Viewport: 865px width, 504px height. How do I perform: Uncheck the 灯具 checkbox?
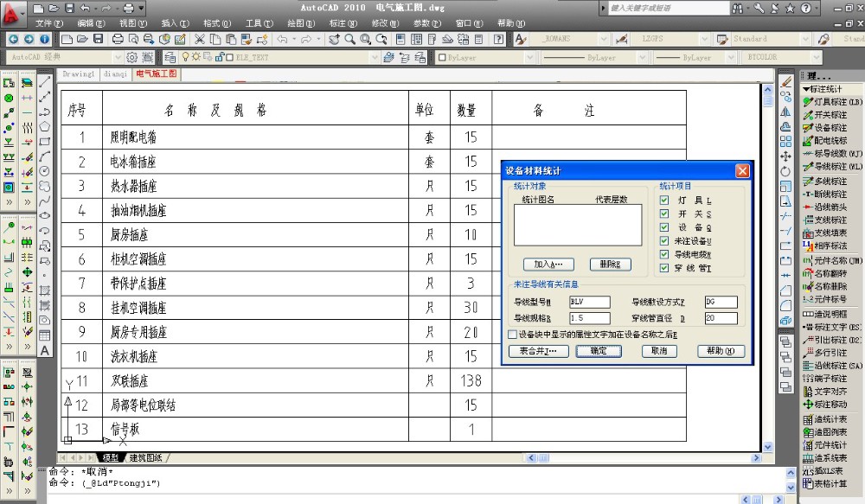[x=664, y=201]
